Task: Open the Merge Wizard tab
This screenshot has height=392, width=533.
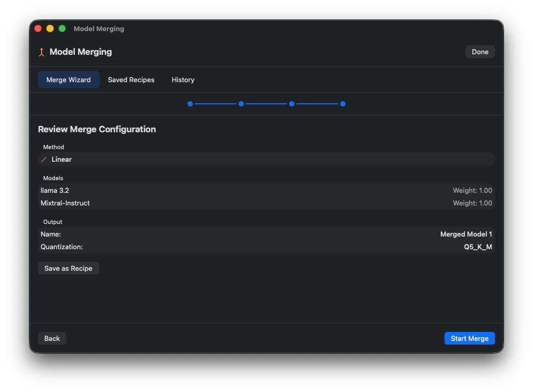Action: tap(68, 80)
